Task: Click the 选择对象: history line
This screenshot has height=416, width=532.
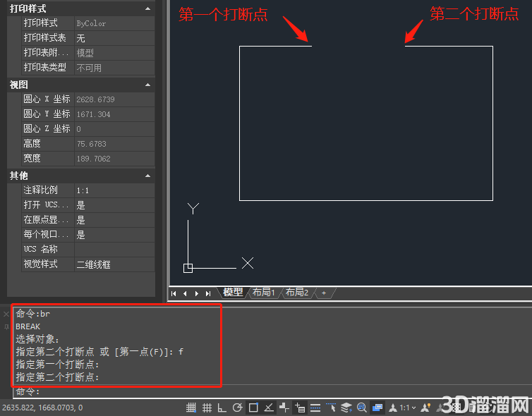Action: [x=37, y=339]
